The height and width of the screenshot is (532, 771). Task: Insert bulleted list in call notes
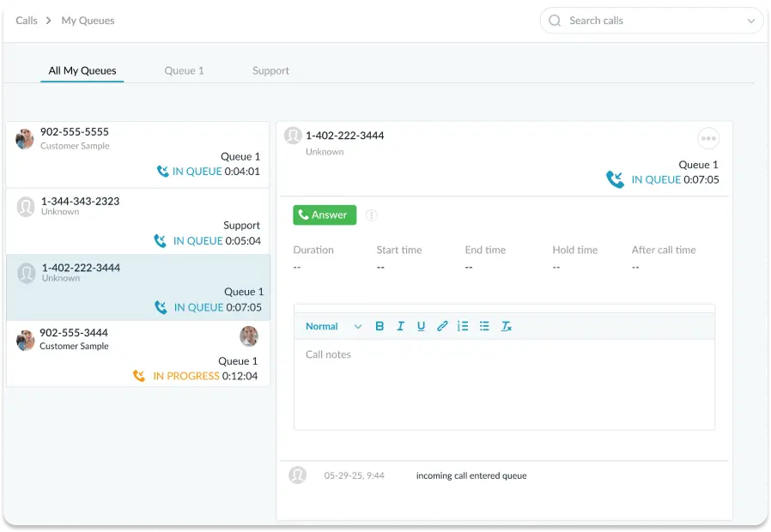pos(484,326)
